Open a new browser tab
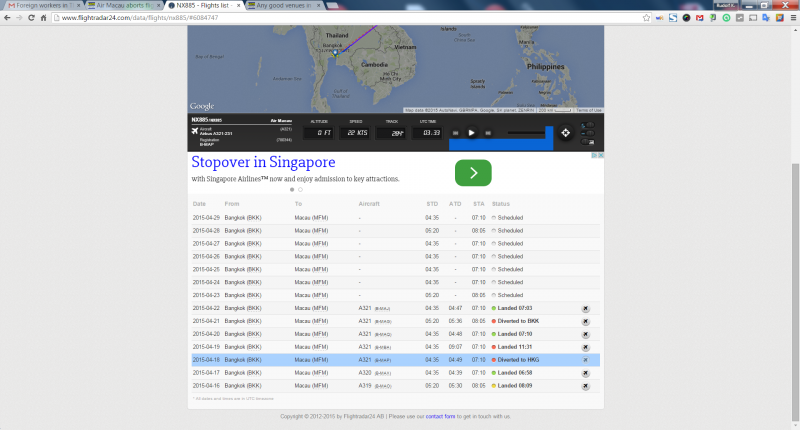Screen dimensions: 800x430 click(333, 6)
